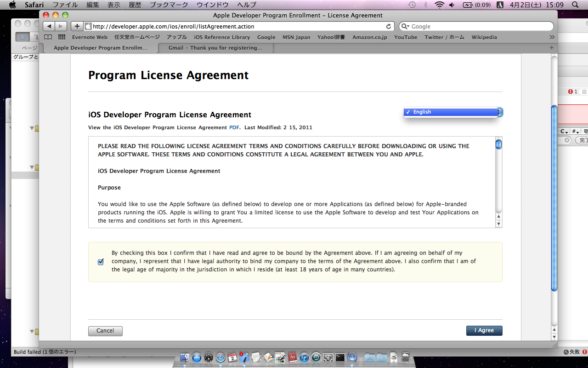588x368 pixels.
Task: Open the YouTube bookmark
Action: pyautogui.click(x=406, y=37)
